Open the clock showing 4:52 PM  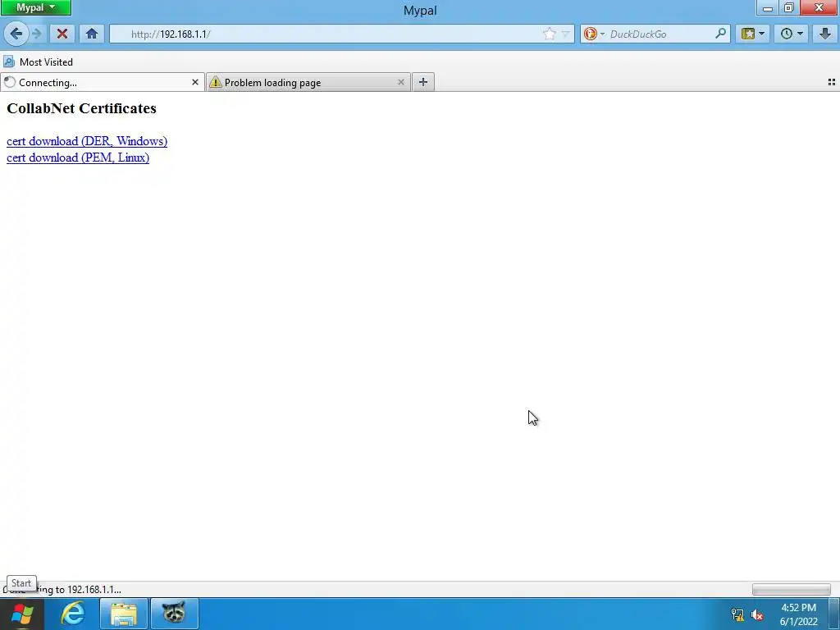tap(798, 614)
